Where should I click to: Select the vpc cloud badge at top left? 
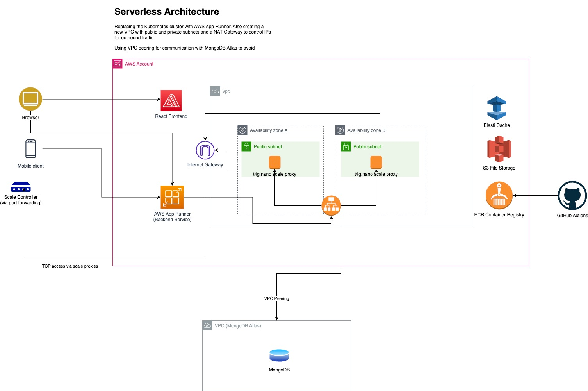click(x=215, y=91)
